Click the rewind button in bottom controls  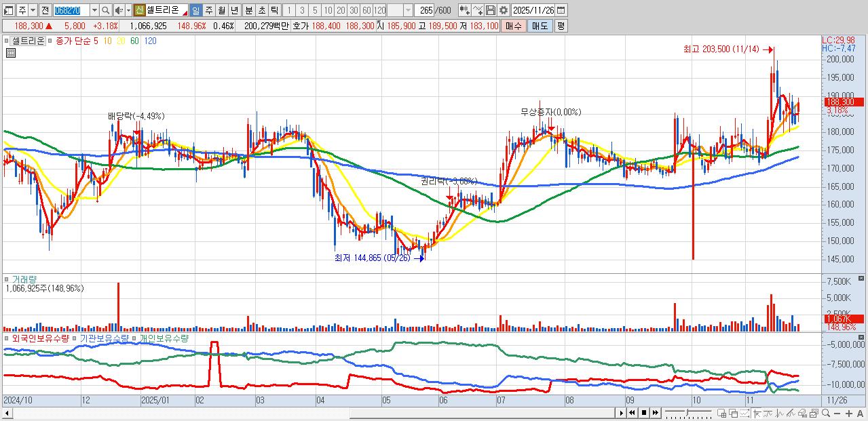point(632,413)
